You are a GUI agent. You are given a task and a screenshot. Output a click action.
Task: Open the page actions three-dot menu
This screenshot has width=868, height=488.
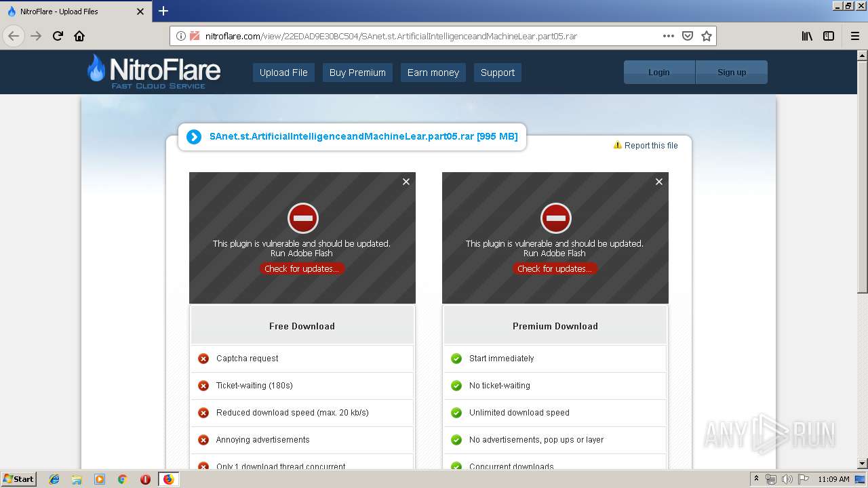point(669,36)
